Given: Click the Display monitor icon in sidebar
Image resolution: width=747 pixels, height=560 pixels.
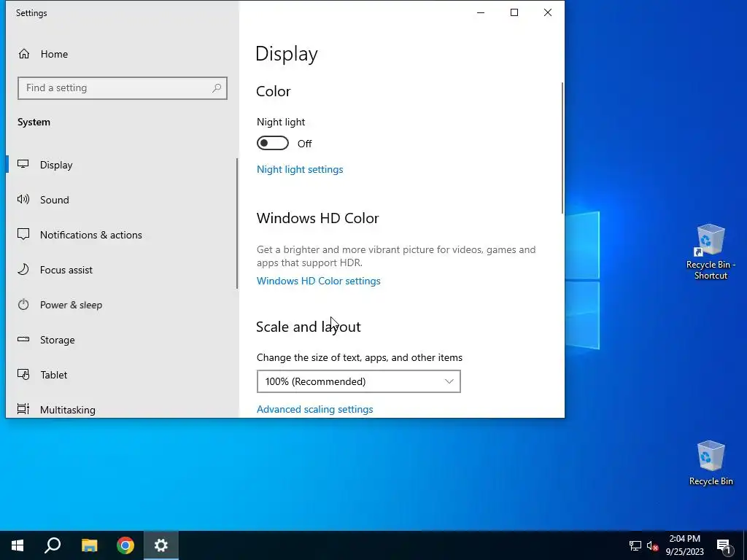Looking at the screenshot, I should coord(23,164).
